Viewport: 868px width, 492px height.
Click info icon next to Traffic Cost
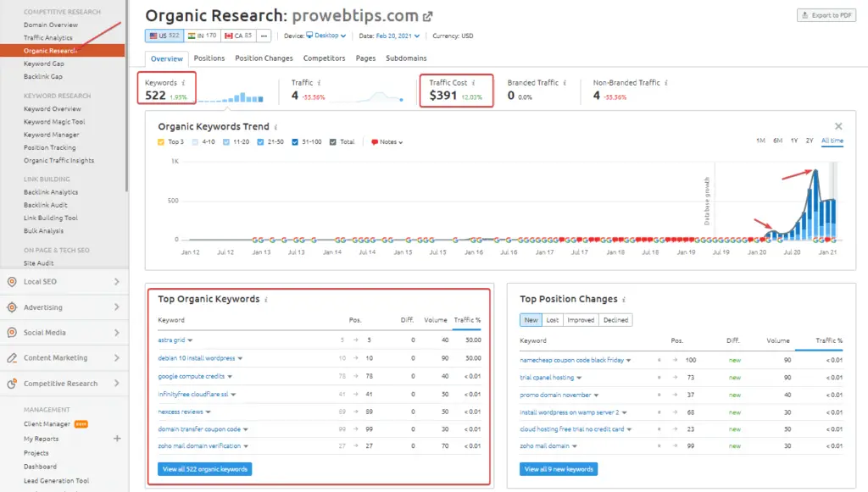[x=473, y=83]
